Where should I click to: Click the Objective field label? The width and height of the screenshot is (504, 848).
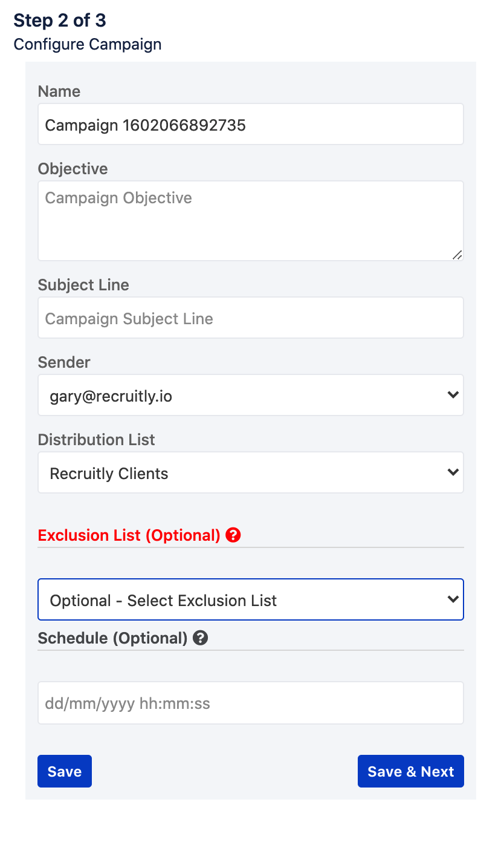(73, 169)
